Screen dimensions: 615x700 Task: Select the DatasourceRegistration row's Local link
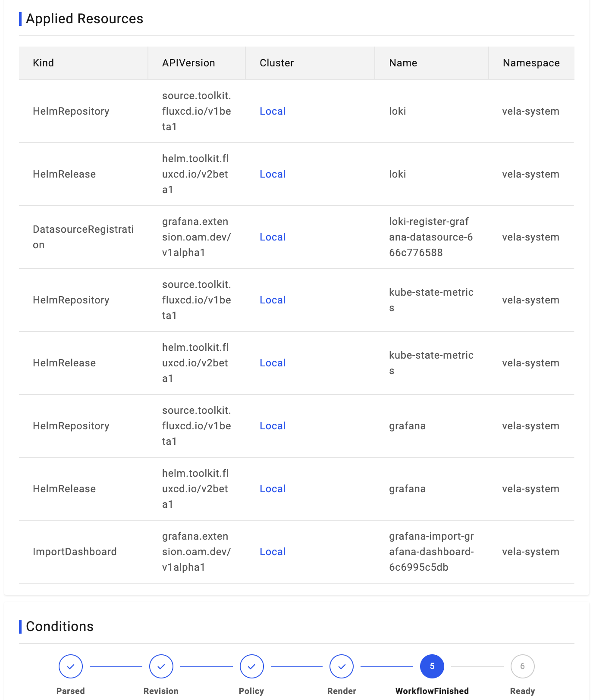click(272, 237)
